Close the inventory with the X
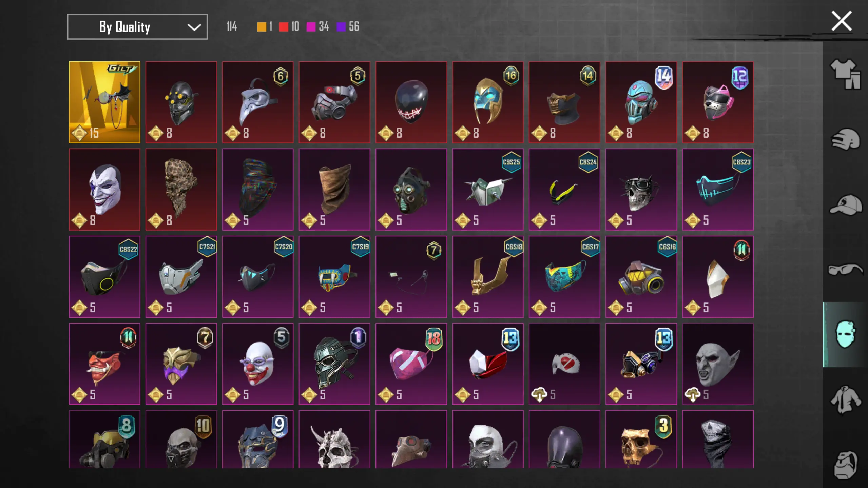868x488 pixels. pos(841,21)
